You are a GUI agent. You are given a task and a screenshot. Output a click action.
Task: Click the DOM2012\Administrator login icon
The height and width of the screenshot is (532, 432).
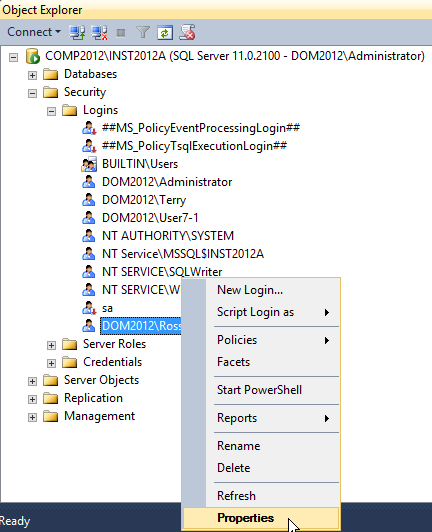pyautogui.click(x=89, y=182)
